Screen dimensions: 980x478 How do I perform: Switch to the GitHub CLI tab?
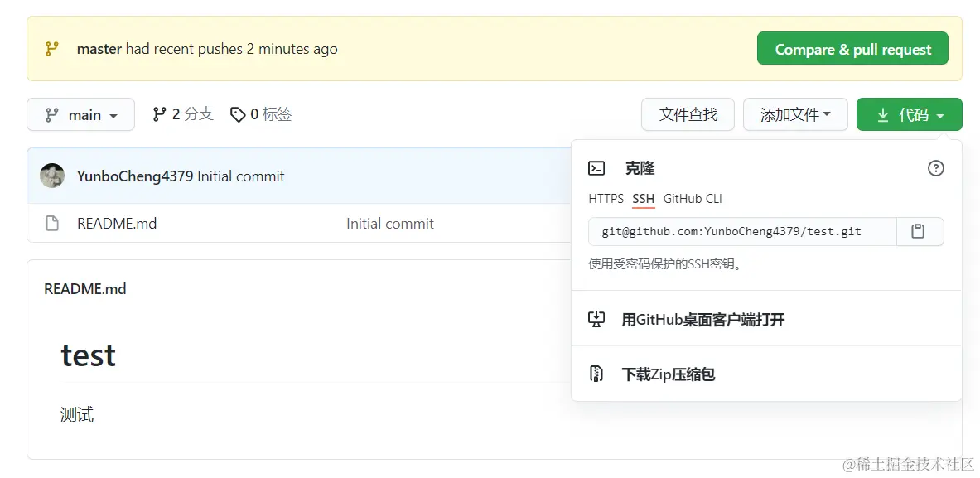point(693,199)
